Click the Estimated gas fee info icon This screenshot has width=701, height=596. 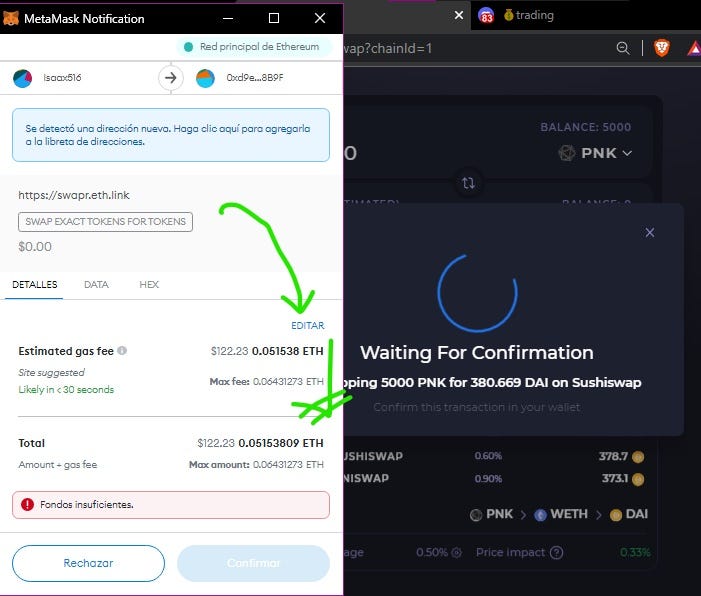click(122, 351)
